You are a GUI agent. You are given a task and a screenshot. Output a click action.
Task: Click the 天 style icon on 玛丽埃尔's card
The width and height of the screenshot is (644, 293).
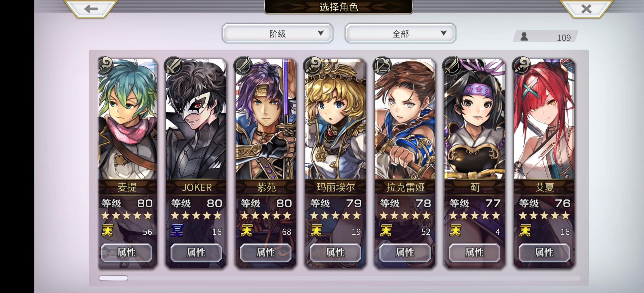click(x=316, y=230)
